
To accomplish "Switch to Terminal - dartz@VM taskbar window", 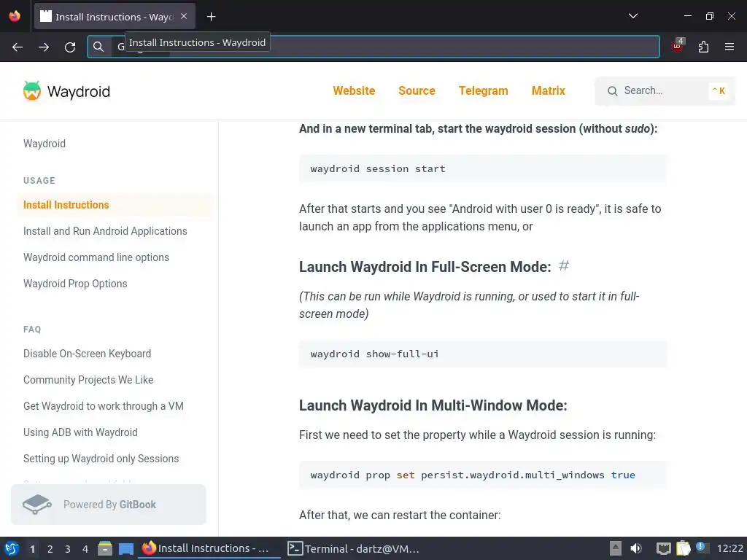I will point(354,548).
